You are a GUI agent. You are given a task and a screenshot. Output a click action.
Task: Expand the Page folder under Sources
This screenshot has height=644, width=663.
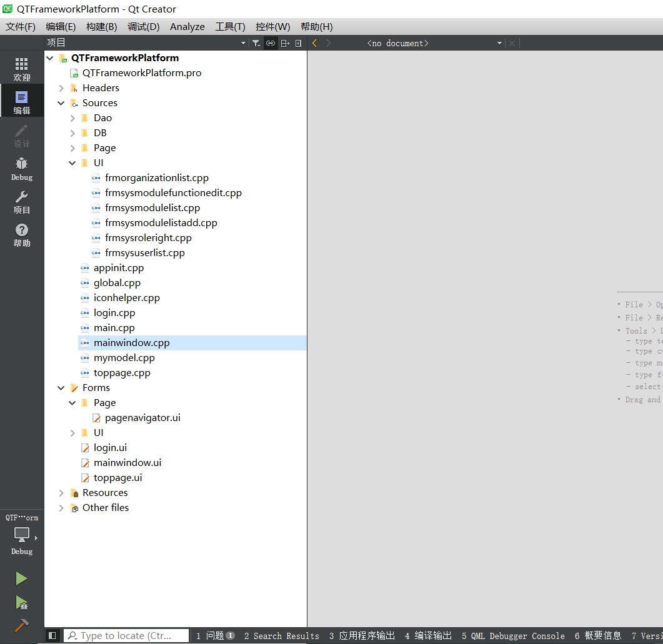[72, 148]
